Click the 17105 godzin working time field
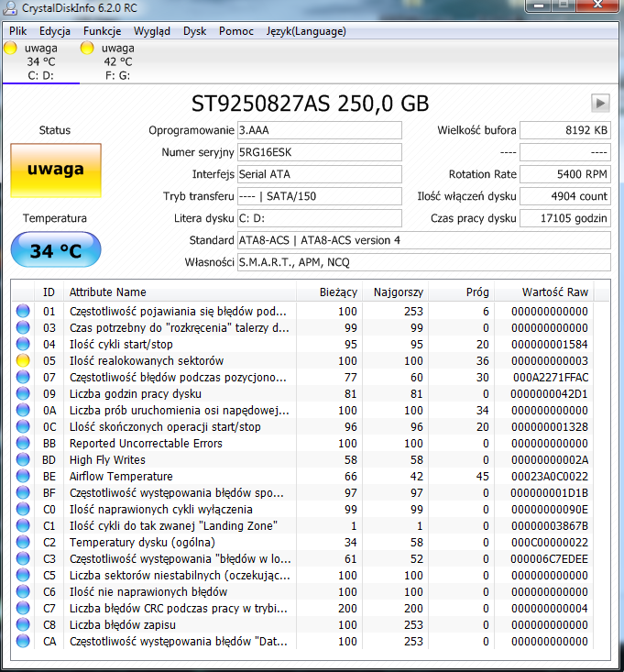Viewport: 624px width, 672px height. pyautogui.click(x=565, y=218)
